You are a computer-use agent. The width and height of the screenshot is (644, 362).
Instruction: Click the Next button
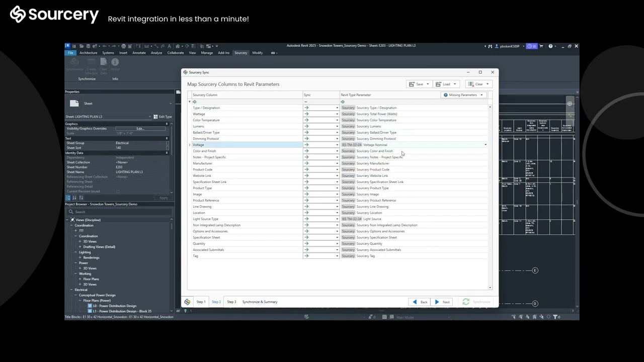coord(442,302)
